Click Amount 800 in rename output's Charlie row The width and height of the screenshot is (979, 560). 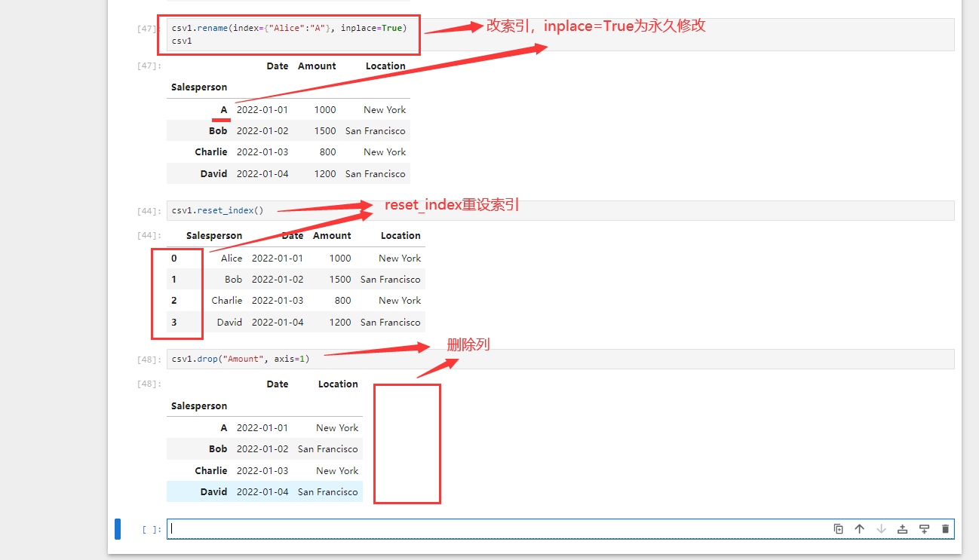(327, 151)
